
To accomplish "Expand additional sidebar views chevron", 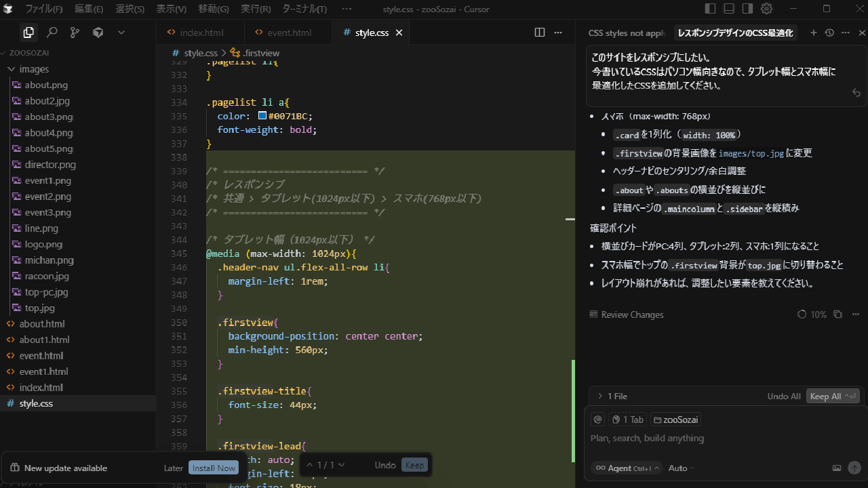I will click(121, 32).
